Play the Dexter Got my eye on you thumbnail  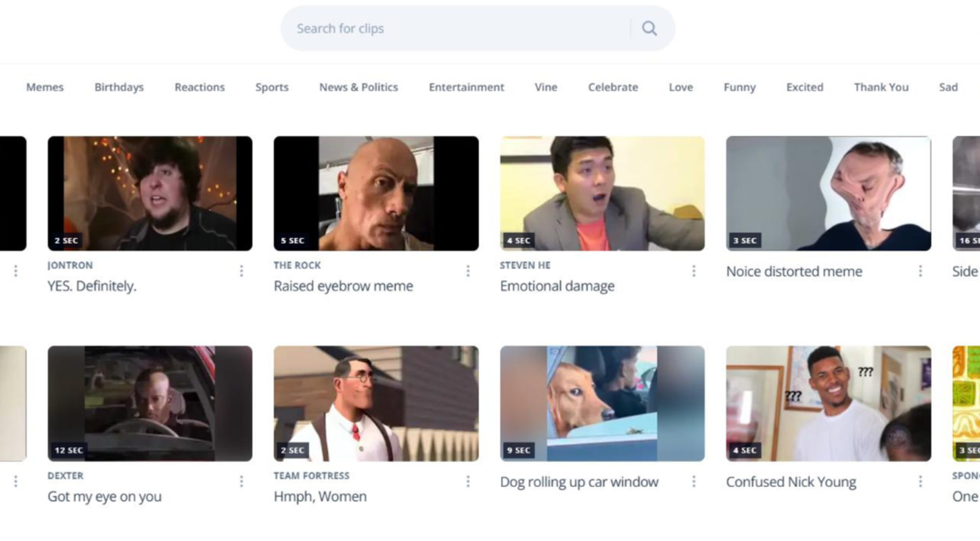coord(150,404)
